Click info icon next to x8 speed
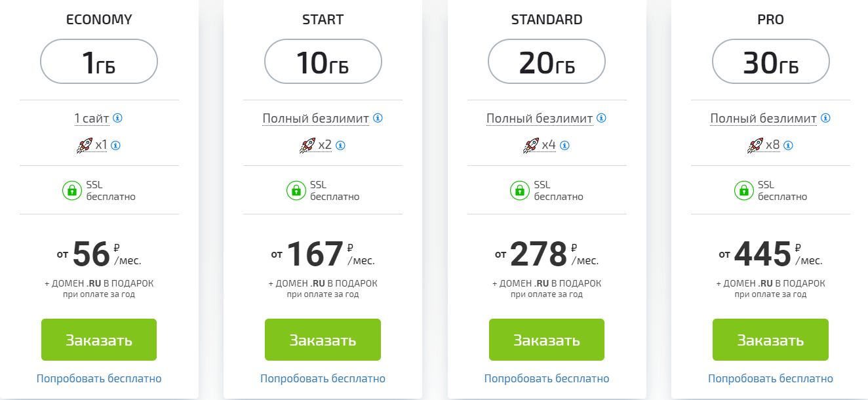This screenshot has width=868, height=400. click(789, 145)
